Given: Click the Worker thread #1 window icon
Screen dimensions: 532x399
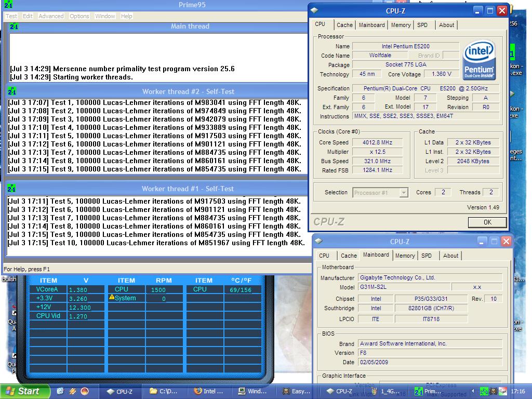Looking at the screenshot, I should (x=11, y=188).
